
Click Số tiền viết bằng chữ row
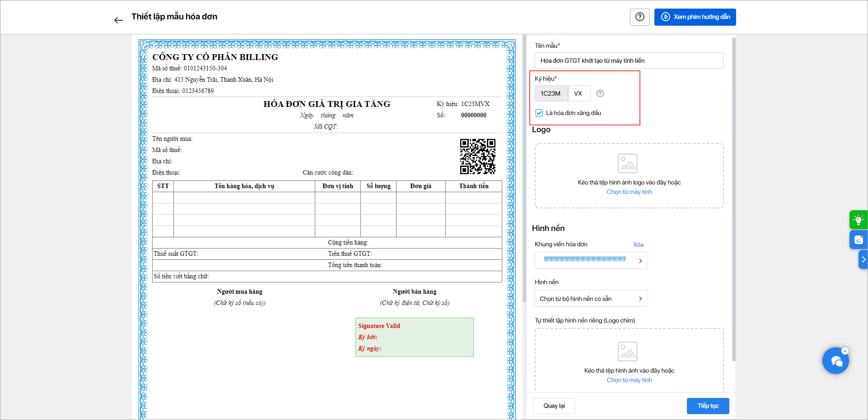click(327, 277)
